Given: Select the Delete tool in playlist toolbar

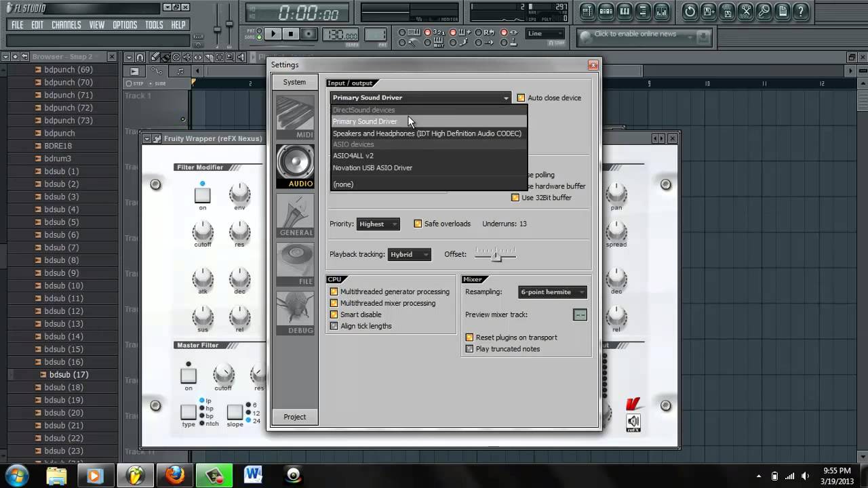Looking at the screenshot, I should tap(176, 58).
